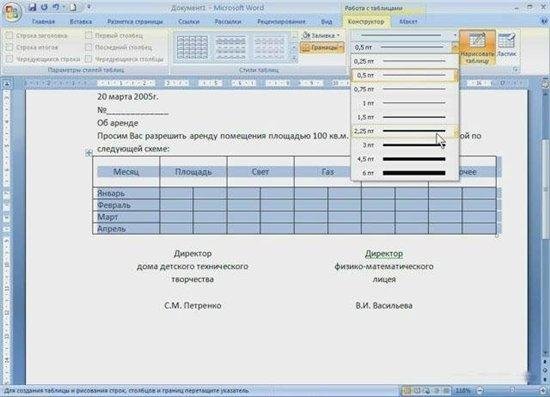Choose 6 пт line weight
550x397 pixels.
pyautogui.click(x=404, y=173)
